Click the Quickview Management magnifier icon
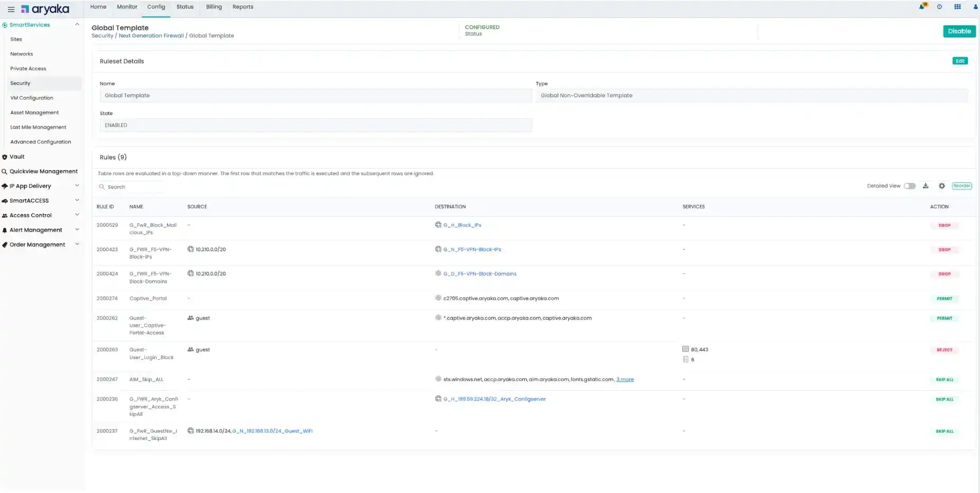980x493 pixels. [x=5, y=171]
